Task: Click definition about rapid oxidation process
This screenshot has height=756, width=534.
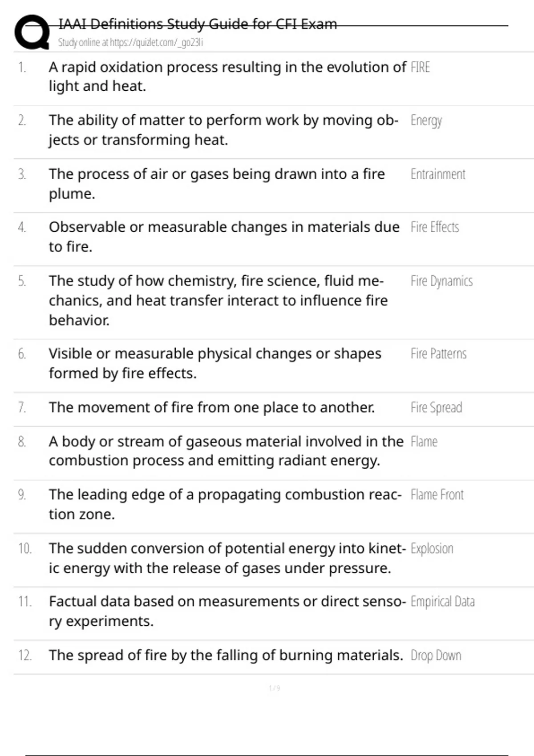Action: [x=227, y=76]
